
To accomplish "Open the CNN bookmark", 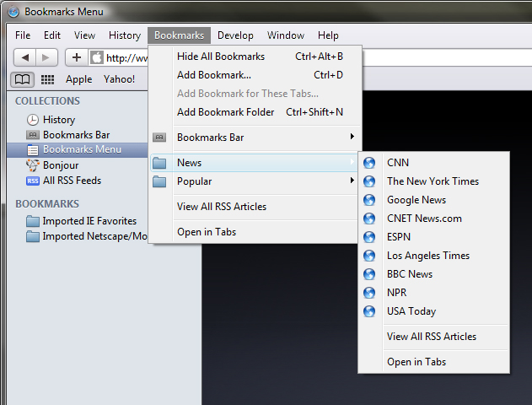I will point(434,163).
